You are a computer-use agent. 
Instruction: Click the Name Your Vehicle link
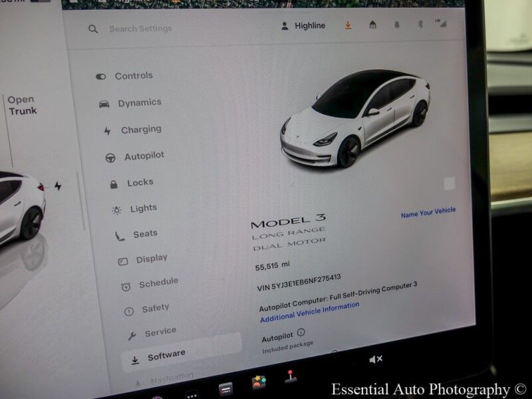428,212
